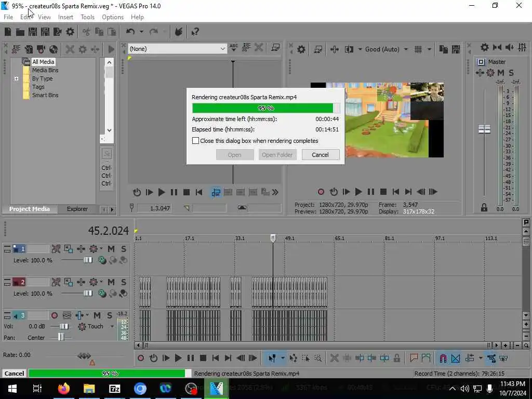Switch to the Explorer tab
532x399 pixels.
coord(77,209)
